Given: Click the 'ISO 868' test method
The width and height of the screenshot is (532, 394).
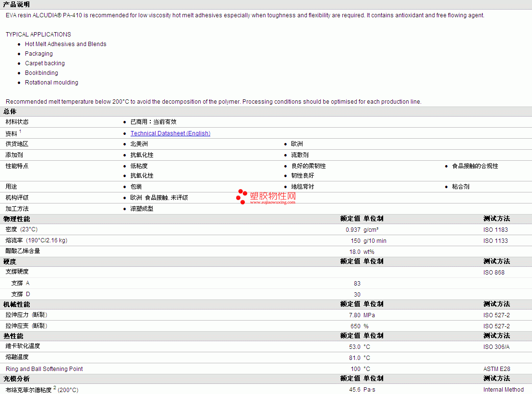Looking at the screenshot, I should [x=494, y=273].
